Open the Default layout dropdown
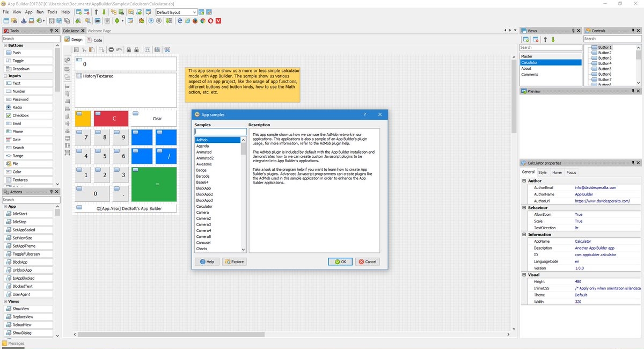The height and width of the screenshot is (349, 644). [x=176, y=12]
